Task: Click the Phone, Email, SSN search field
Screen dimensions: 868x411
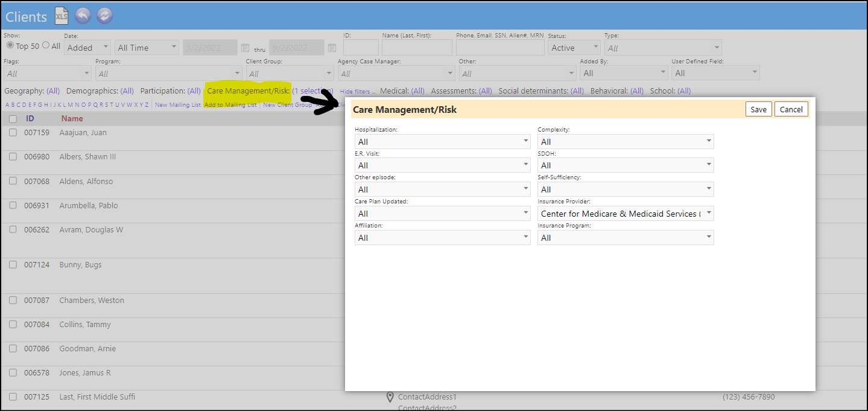Action: click(x=500, y=48)
